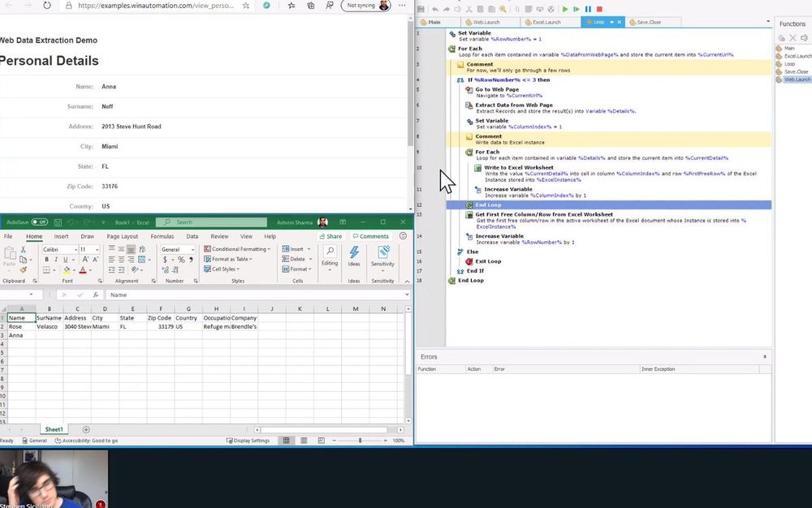Add a new sheet with the plus icon
This screenshot has height=508, width=812.
coord(86,429)
